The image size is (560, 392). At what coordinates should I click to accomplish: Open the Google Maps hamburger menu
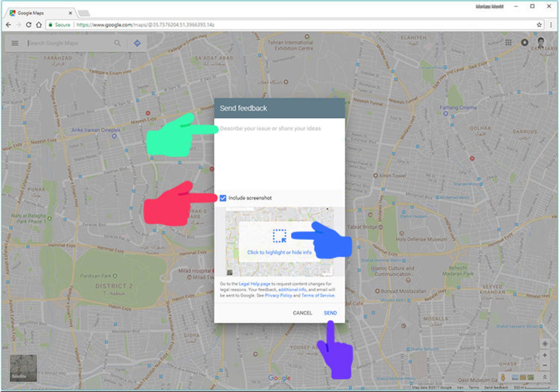coord(15,43)
